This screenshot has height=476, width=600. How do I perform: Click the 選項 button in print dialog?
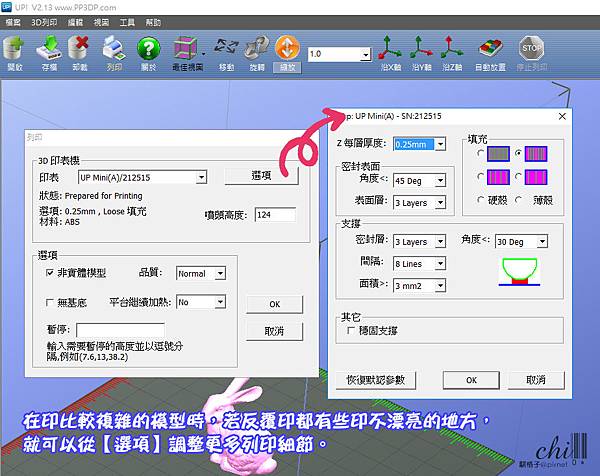coord(261,176)
